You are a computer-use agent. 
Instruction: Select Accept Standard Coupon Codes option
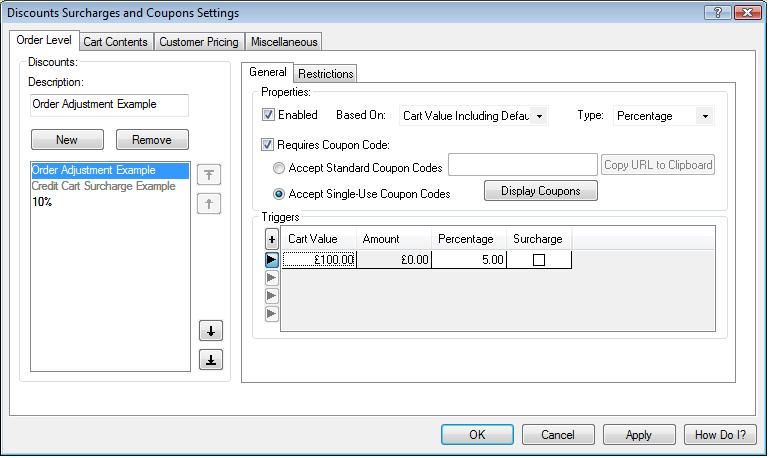[279, 168]
